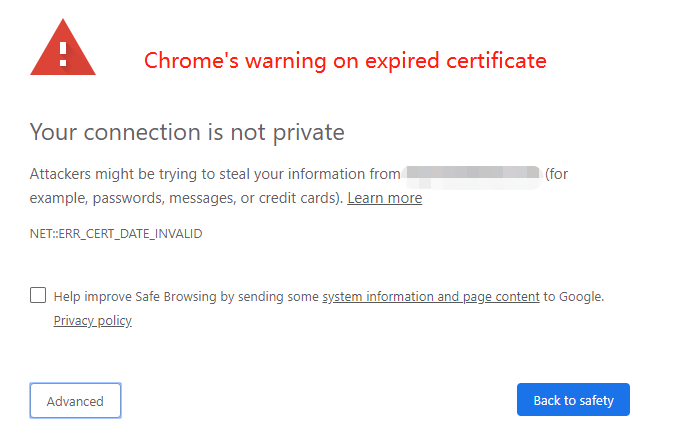Open the Learn more link
This screenshot has height=443, width=673.
click(384, 198)
